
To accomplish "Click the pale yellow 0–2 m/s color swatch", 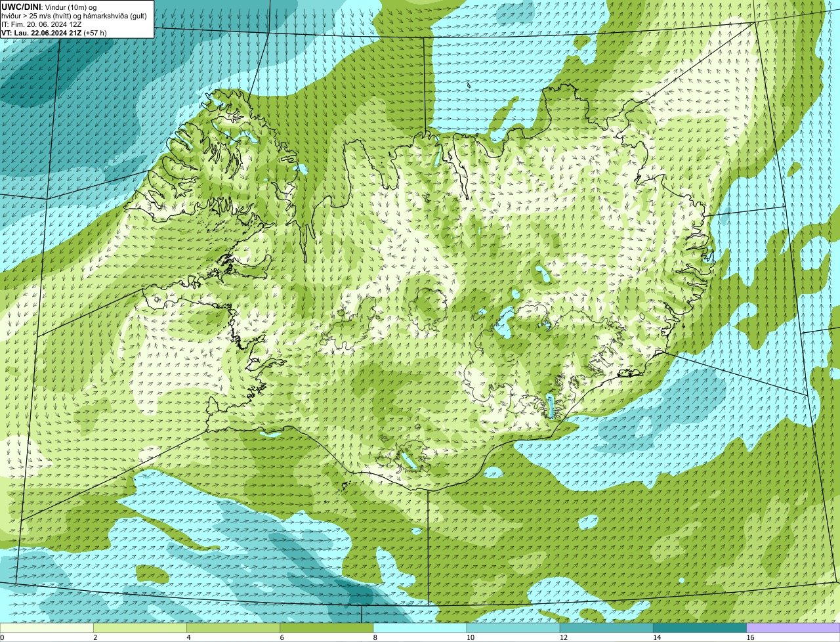I will coord(47,628).
